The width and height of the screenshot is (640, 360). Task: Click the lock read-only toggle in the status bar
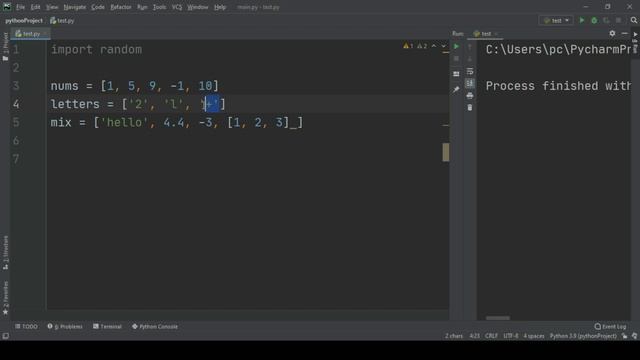point(624,336)
